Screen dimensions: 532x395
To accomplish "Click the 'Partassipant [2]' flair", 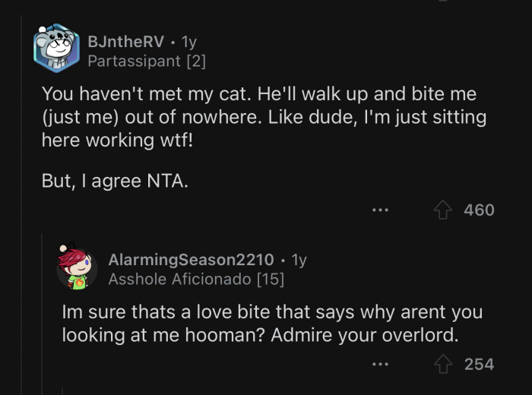I will tap(147, 61).
